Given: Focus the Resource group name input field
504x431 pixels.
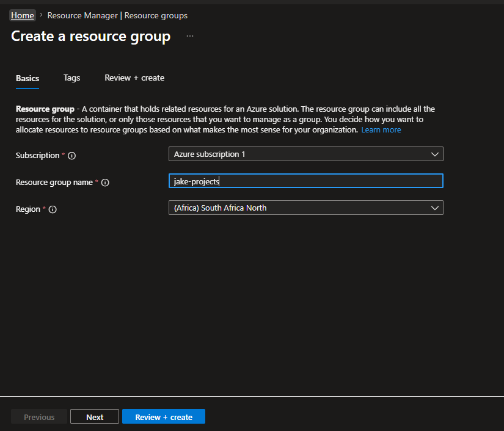Looking at the screenshot, I should tap(305, 181).
